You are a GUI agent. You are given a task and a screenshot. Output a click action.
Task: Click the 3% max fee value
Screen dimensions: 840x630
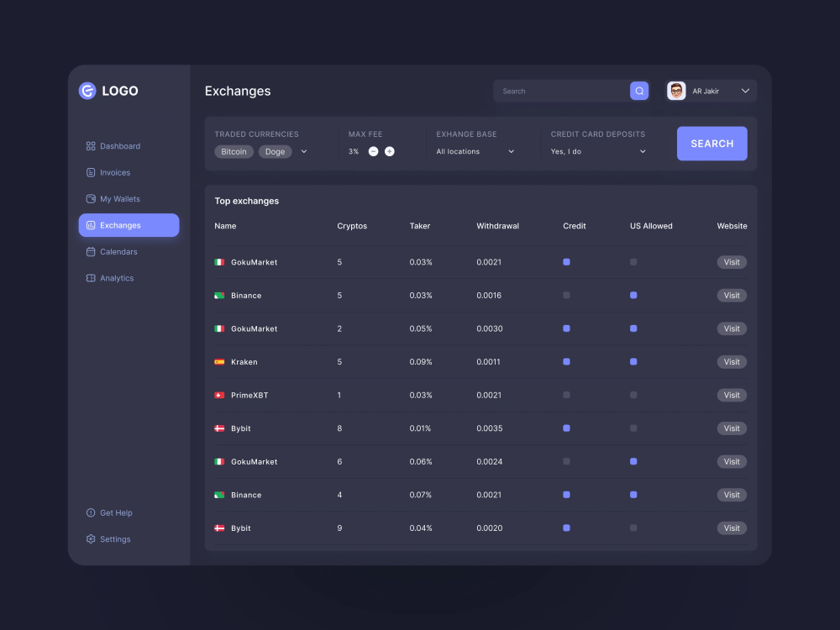pos(354,151)
